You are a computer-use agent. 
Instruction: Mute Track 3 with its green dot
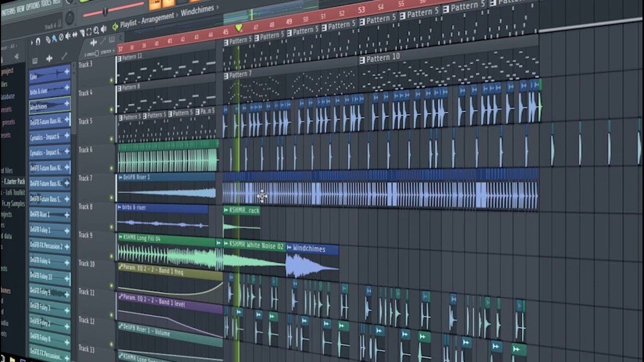[112, 80]
